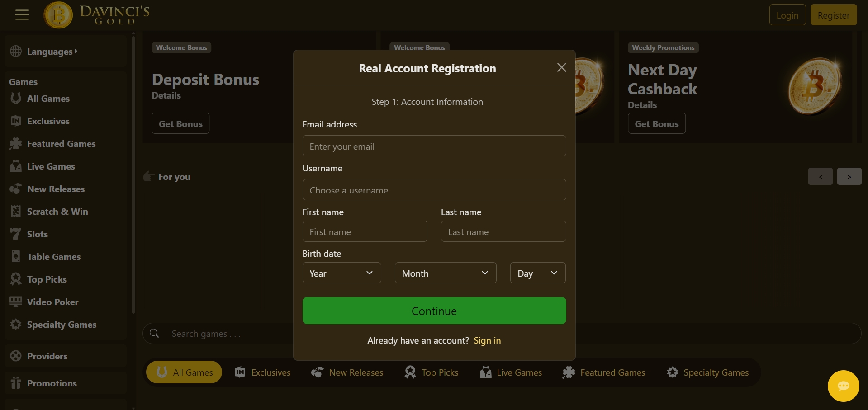Click the Promotions gift icon
Image resolution: width=868 pixels, height=410 pixels.
coord(16,383)
